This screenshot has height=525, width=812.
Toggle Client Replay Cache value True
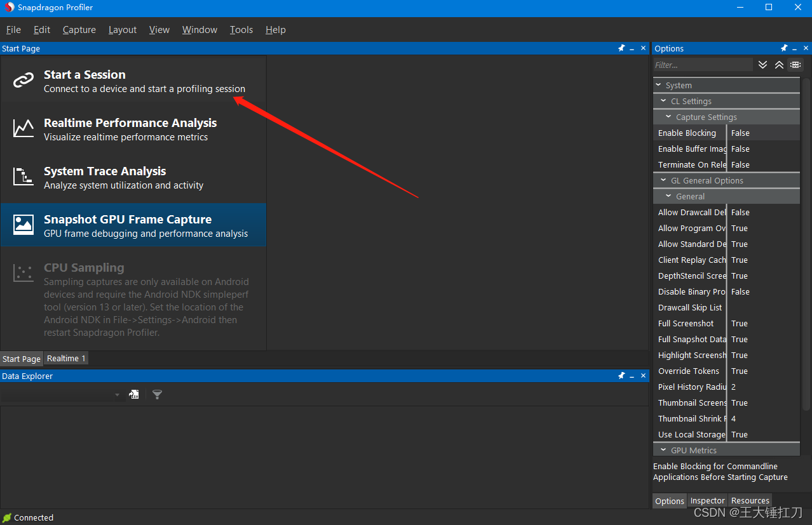pyautogui.click(x=764, y=260)
